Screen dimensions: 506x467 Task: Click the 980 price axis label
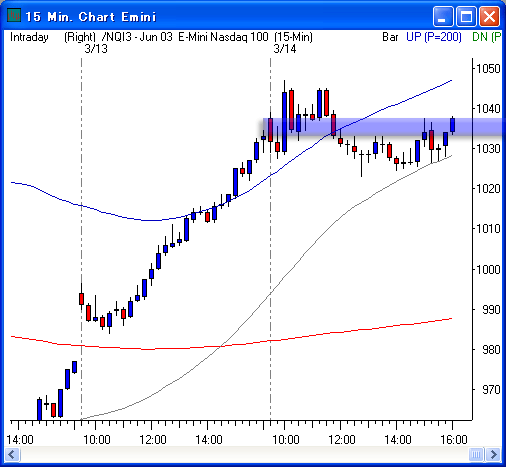pos(491,350)
